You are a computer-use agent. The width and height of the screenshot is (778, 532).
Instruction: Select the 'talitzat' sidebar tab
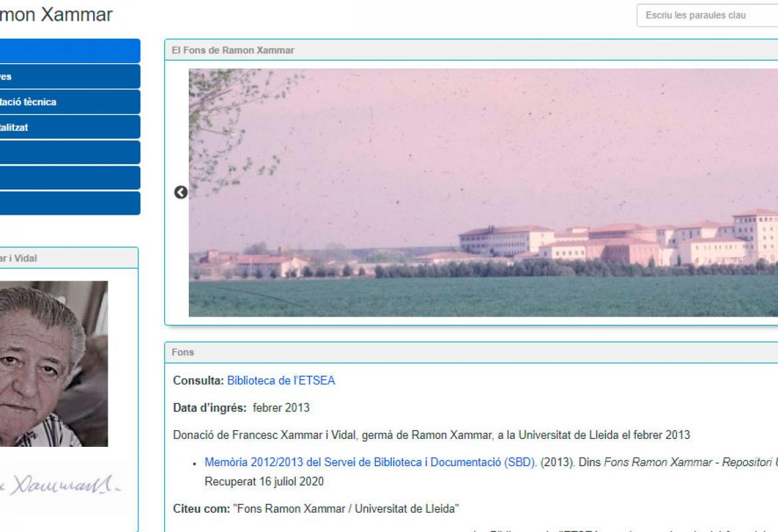tap(69, 128)
